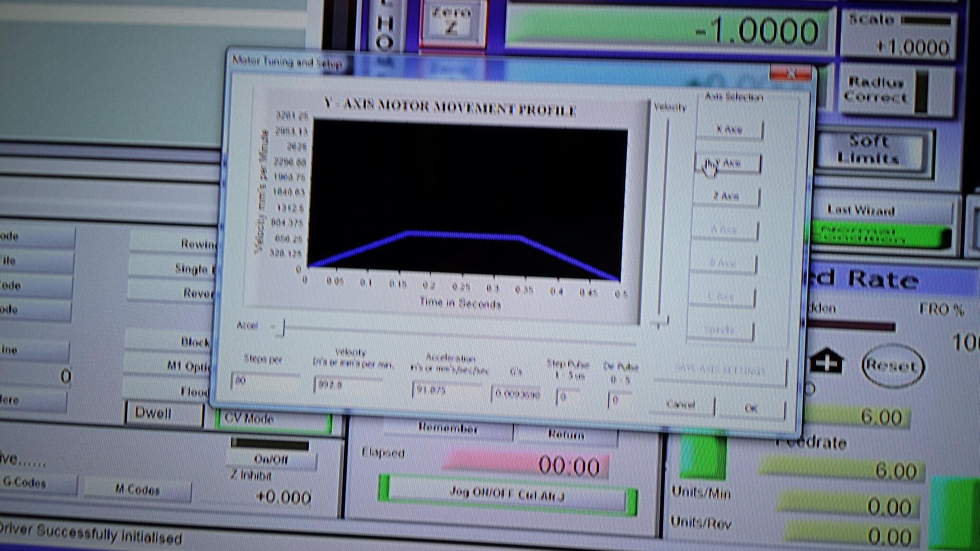Toggle Jog ON/OFF Ctrl-Alt-J button
The width and height of the screenshot is (980, 551).
pyautogui.click(x=507, y=495)
